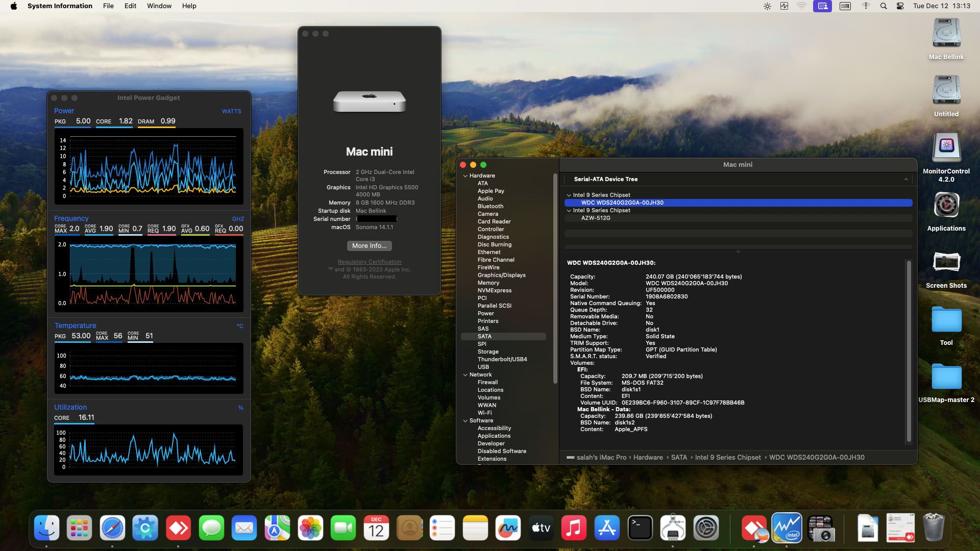Image resolution: width=980 pixels, height=551 pixels.
Task: Click the screen sharing menu bar icon
Action: 822,6
